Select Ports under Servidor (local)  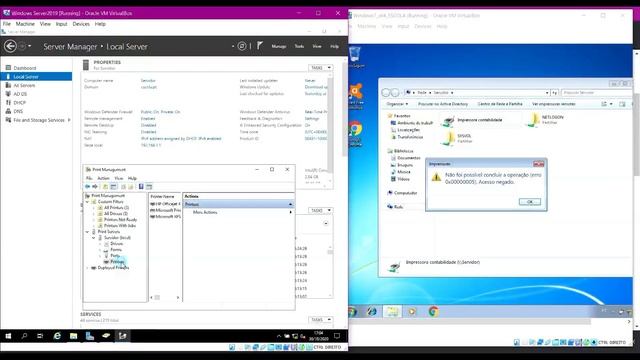point(112,256)
